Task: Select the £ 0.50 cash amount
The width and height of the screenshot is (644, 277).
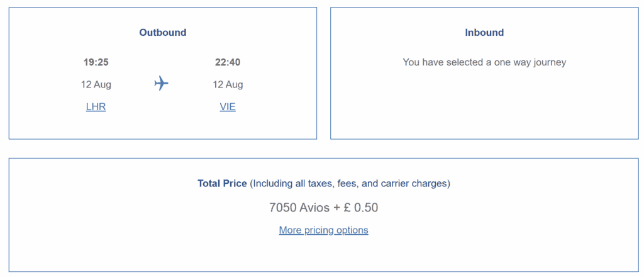Action: point(361,208)
